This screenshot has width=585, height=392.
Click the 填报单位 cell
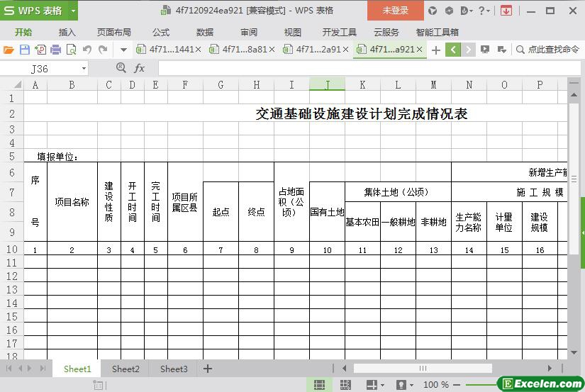point(58,157)
